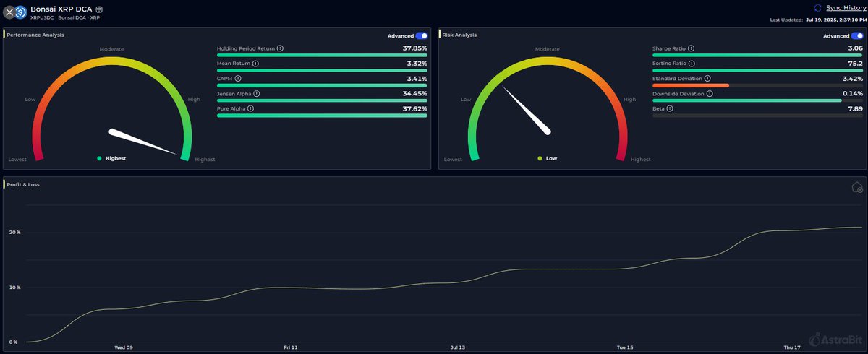Click the 34.45% Jensen Alpha value

(x=415, y=93)
